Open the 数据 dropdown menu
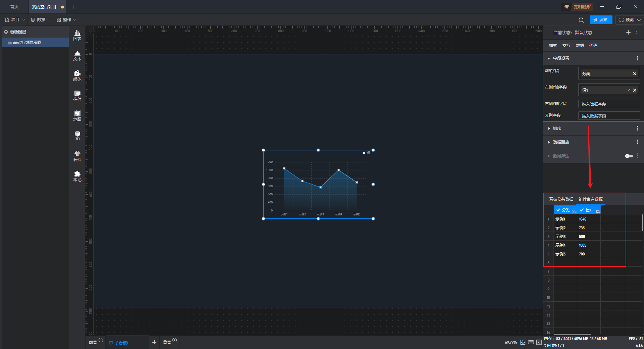This screenshot has height=349, width=644. tap(41, 20)
